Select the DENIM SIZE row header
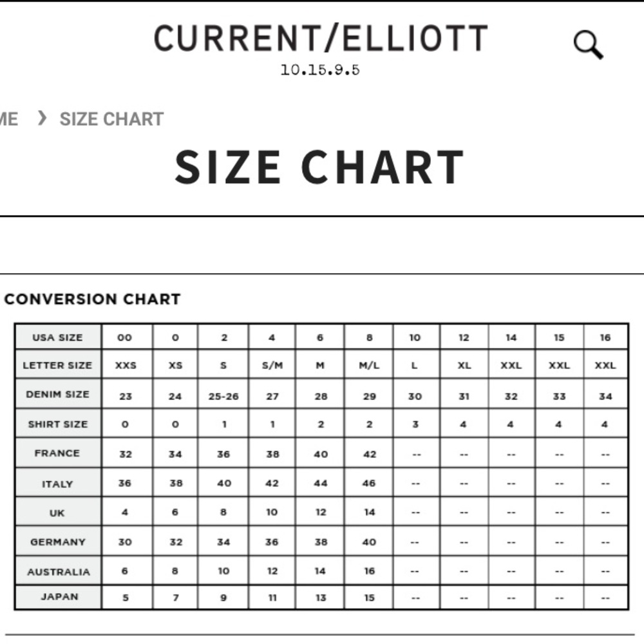This screenshot has height=644, width=644. tap(57, 394)
